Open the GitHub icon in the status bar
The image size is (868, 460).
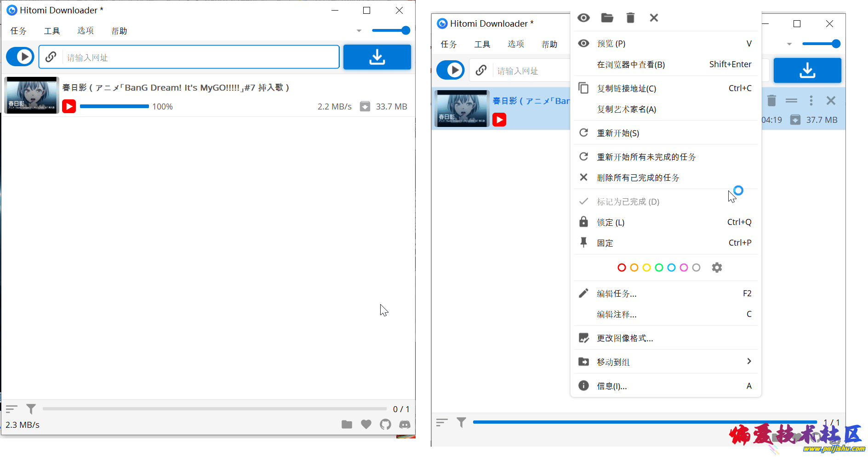(385, 424)
